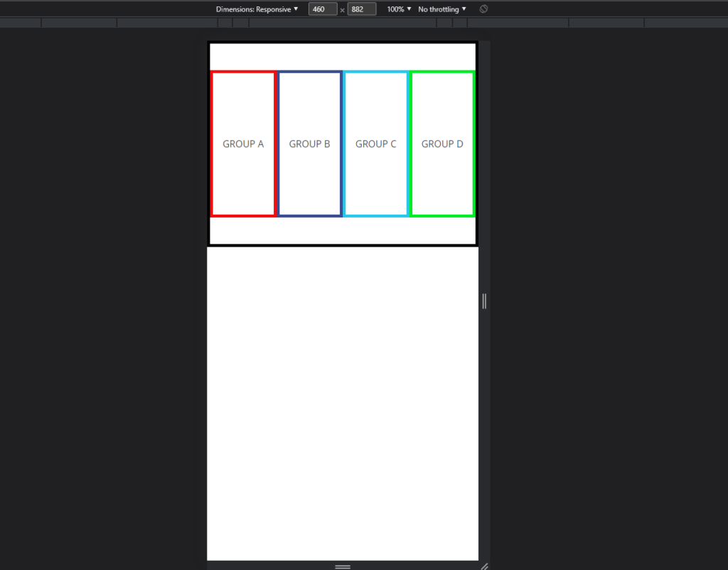Click the white header band above the groups
The width and height of the screenshot is (728, 570).
coord(342,55)
